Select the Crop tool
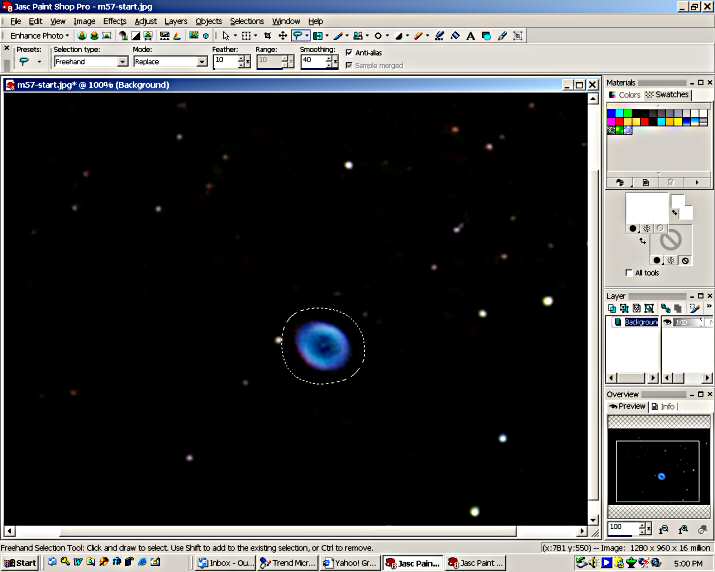Image resolution: width=715 pixels, height=572 pixels. click(267, 36)
